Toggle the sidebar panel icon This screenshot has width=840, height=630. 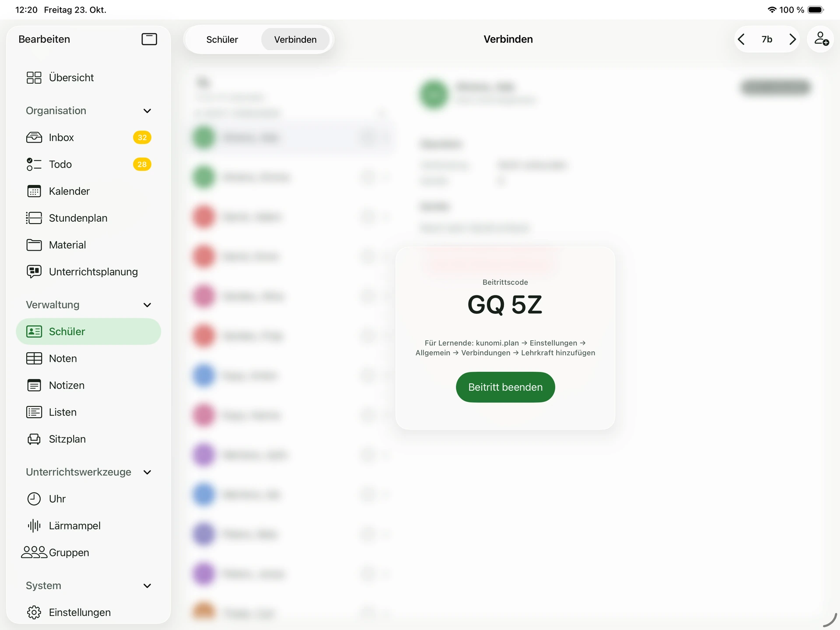149,39
